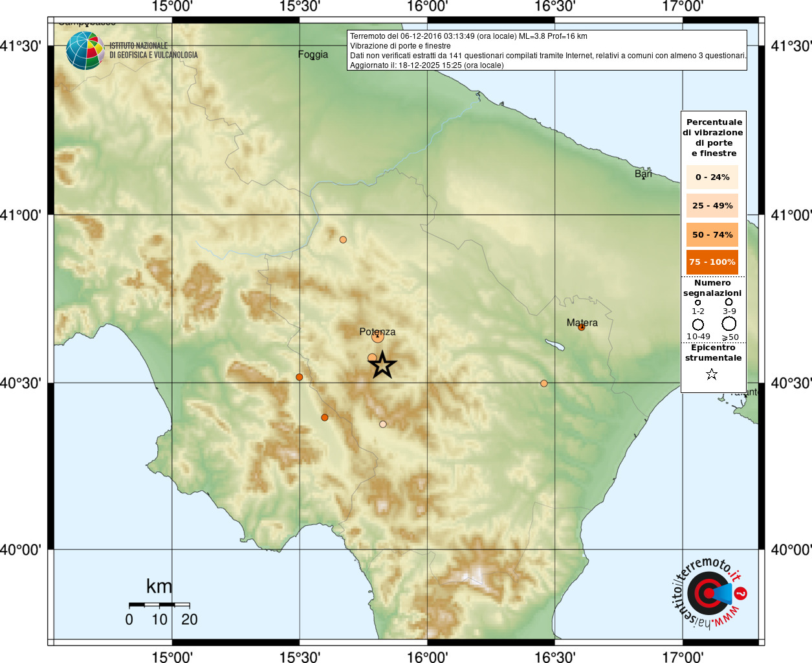Click the 50 - 74% legend swatch
Screen dimensions: 812x663
point(712,234)
